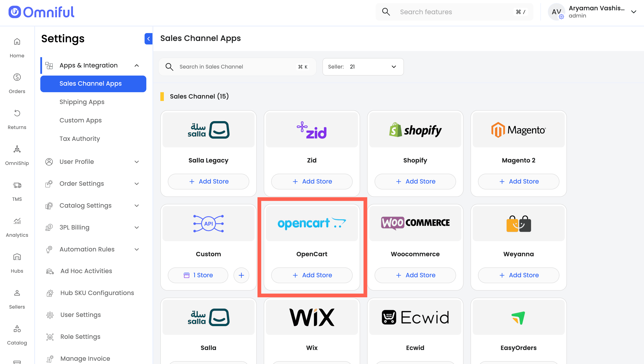Go to Orders via sidebar icon
The width and height of the screenshot is (644, 364).
click(x=17, y=78)
